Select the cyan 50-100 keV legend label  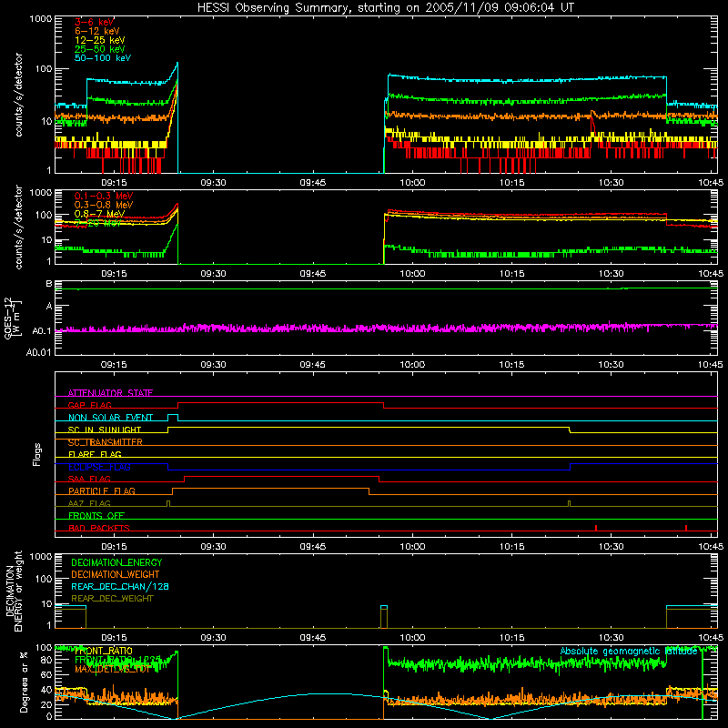pyautogui.click(x=103, y=58)
